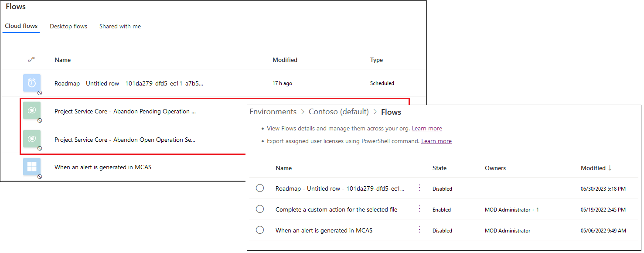Open more options for Complete a custom action flow
This screenshot has width=644, height=253.
(x=419, y=209)
